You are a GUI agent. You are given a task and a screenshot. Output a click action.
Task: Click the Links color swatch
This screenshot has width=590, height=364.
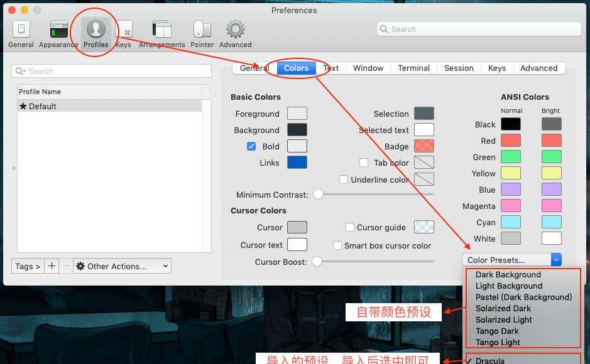[297, 163]
